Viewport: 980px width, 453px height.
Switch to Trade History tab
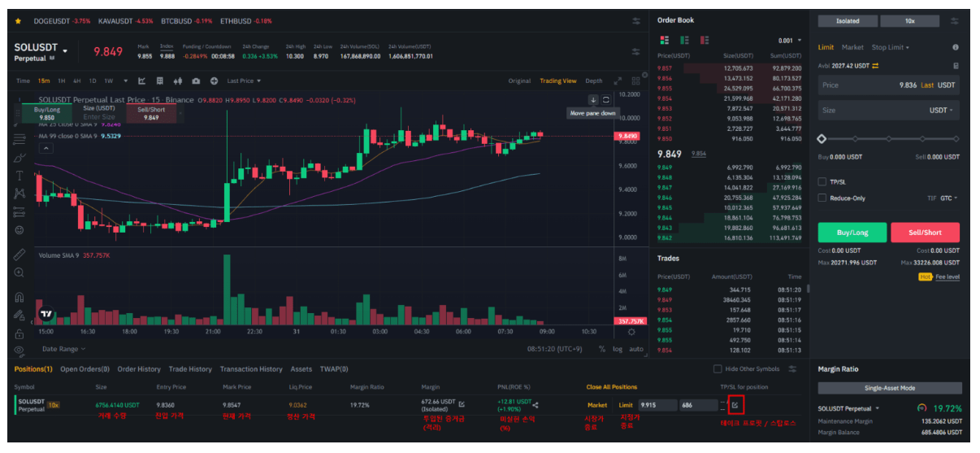coord(190,369)
